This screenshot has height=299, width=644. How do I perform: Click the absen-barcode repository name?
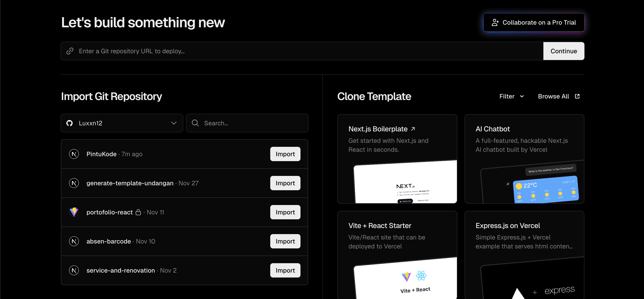pos(109,241)
